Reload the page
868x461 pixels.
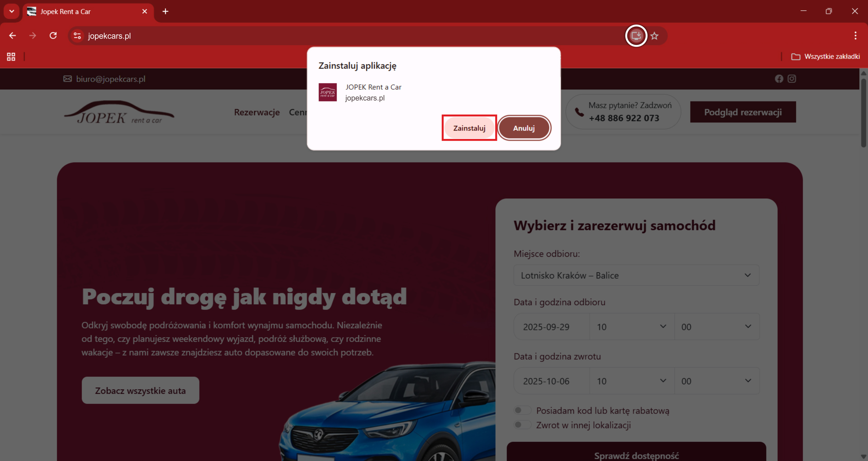coord(53,36)
